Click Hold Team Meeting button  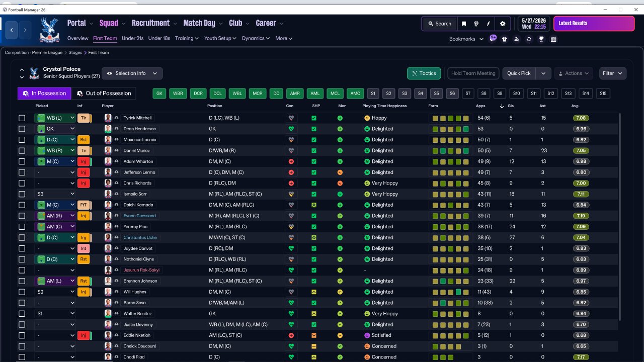(473, 73)
